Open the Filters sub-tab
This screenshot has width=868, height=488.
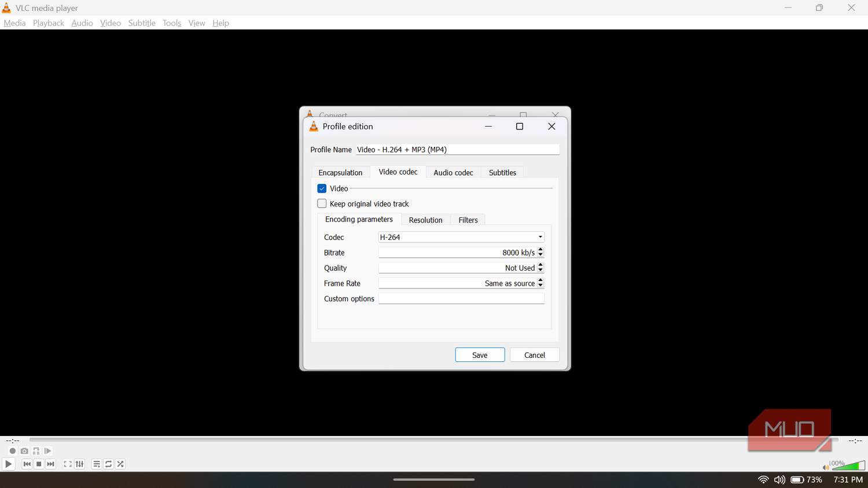468,220
